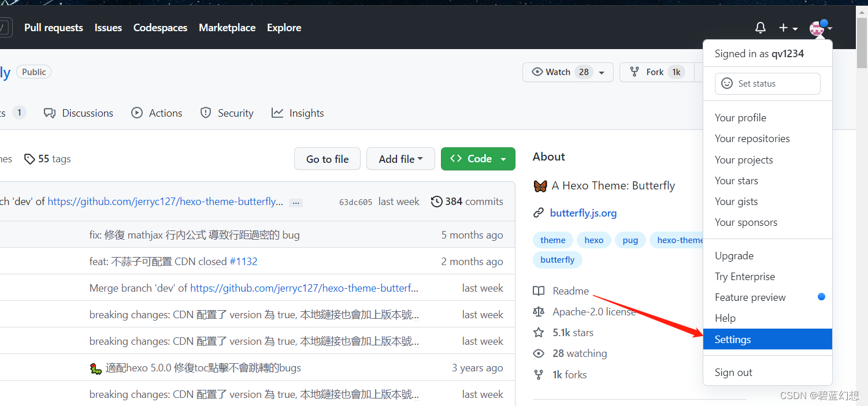Open Your projects menu entry
The width and height of the screenshot is (868, 406).
(767, 160)
